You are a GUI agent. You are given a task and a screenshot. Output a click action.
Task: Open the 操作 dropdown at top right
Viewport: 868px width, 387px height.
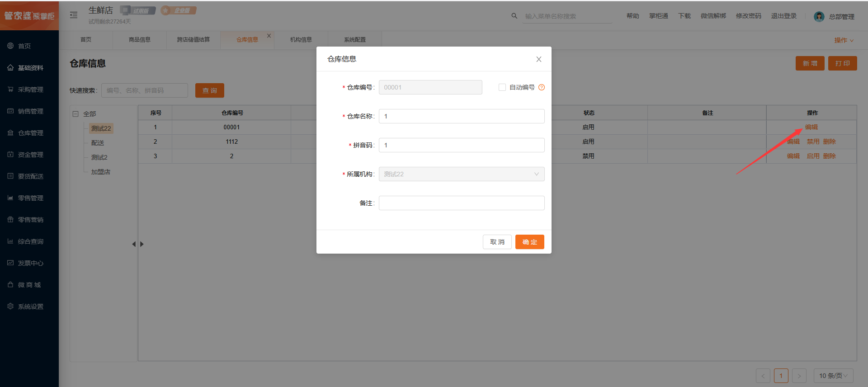coord(844,40)
